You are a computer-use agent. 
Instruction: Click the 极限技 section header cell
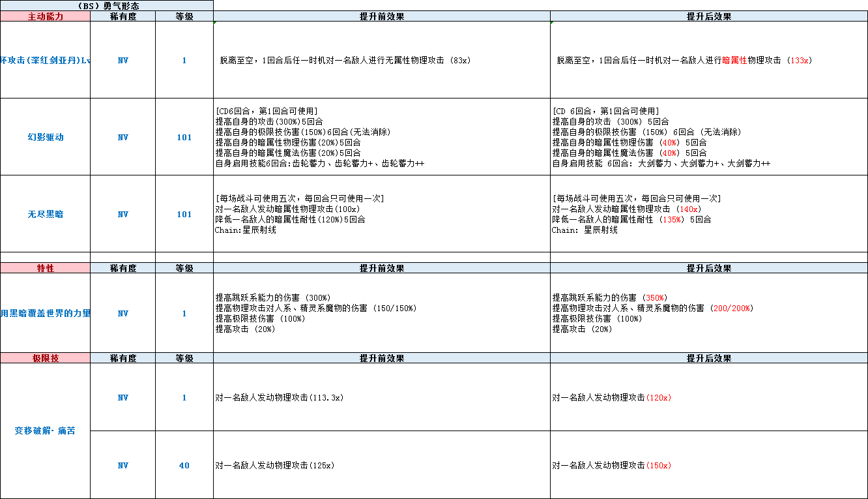[x=45, y=358]
